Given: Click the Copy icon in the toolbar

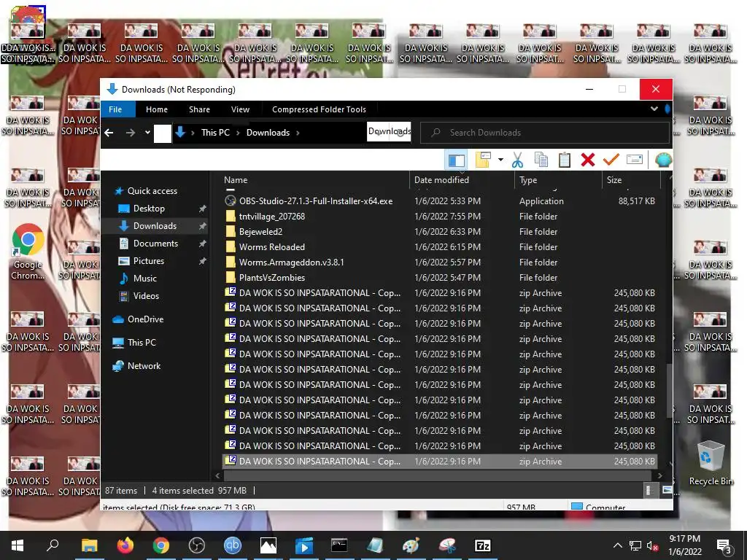Looking at the screenshot, I should pos(541,160).
